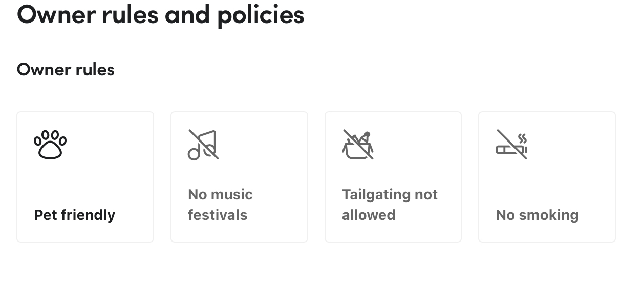This screenshot has height=281, width=644.
Task: Select the "Pet friendly" label
Action: [x=75, y=215]
